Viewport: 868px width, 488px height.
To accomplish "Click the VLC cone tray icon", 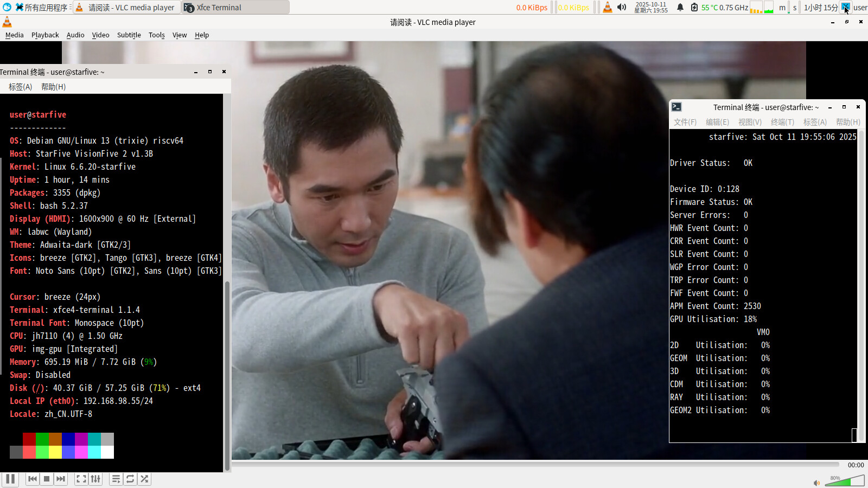I will click(x=608, y=8).
